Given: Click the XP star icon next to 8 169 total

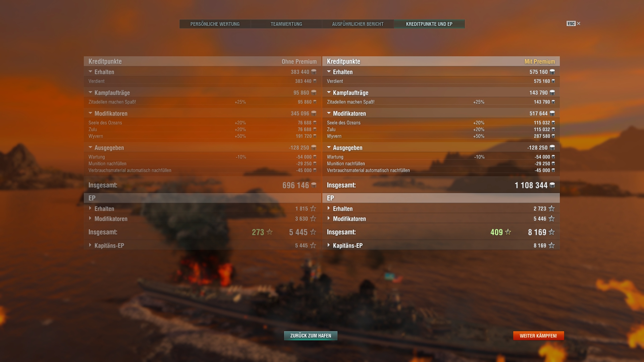Looking at the screenshot, I should [x=552, y=232].
